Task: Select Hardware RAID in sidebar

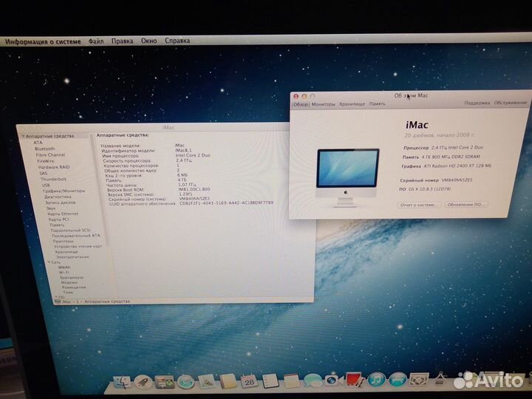Action: point(54,167)
